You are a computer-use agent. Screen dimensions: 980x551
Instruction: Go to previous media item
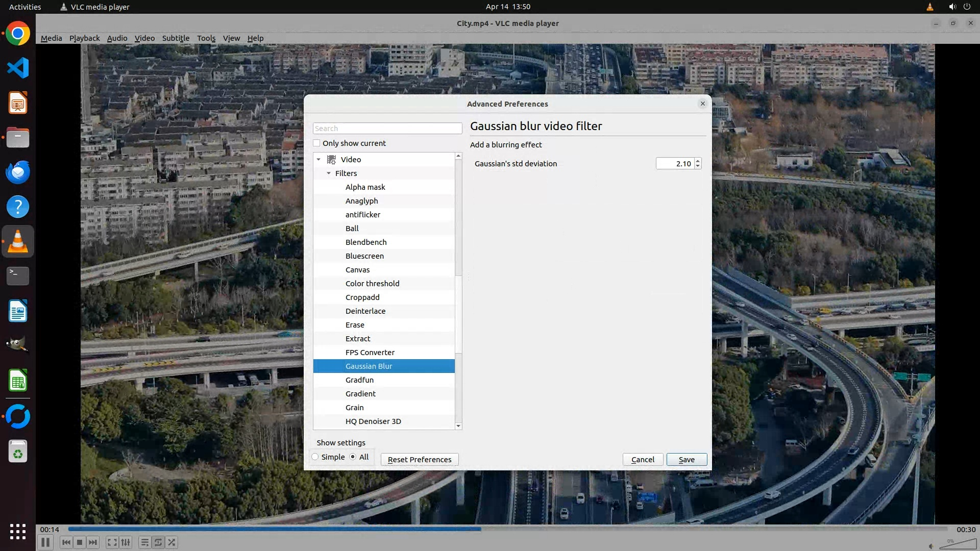(66, 542)
